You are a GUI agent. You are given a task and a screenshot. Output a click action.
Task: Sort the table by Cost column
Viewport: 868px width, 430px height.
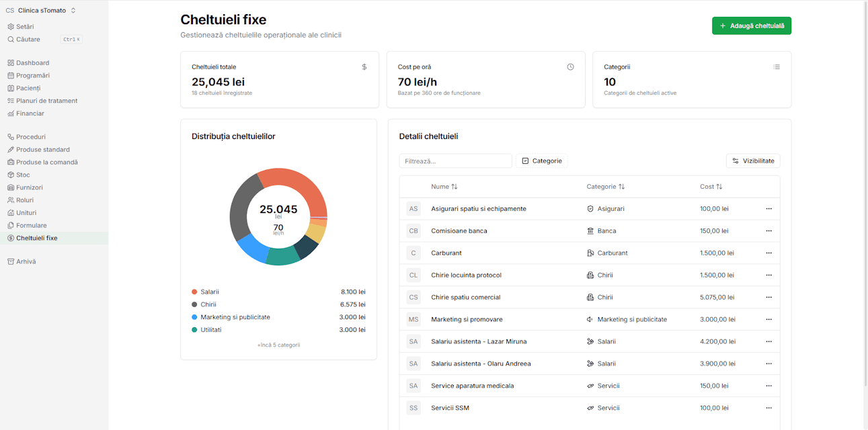point(711,187)
